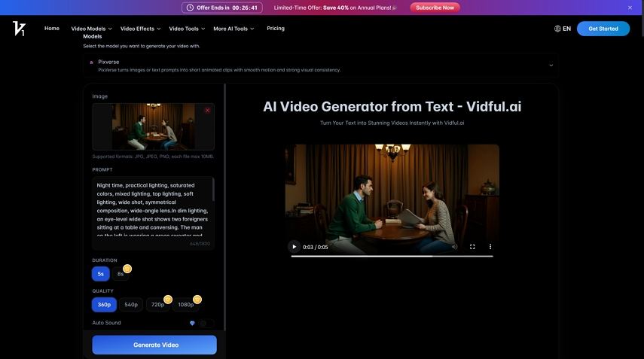Select 5s duration
644x359 pixels.
coord(101,274)
